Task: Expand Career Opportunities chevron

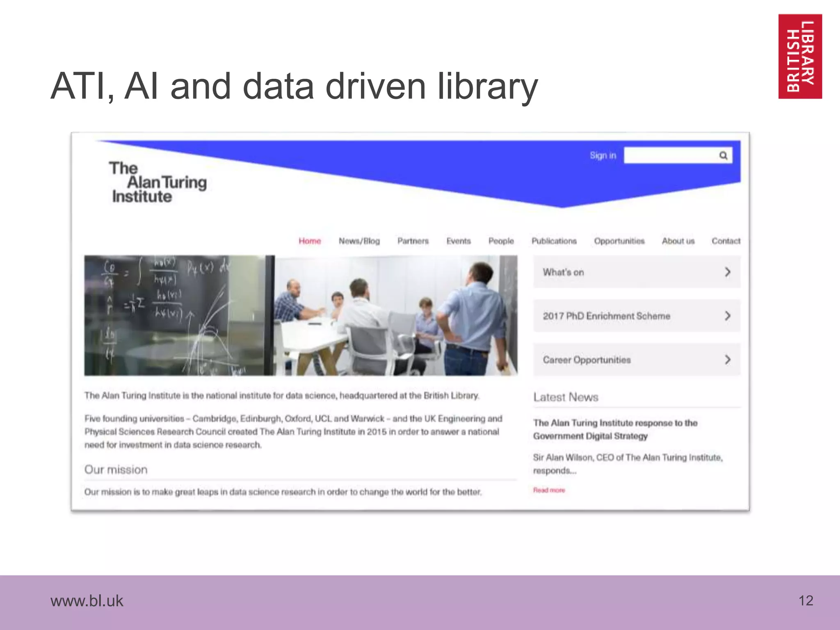Action: pos(728,360)
